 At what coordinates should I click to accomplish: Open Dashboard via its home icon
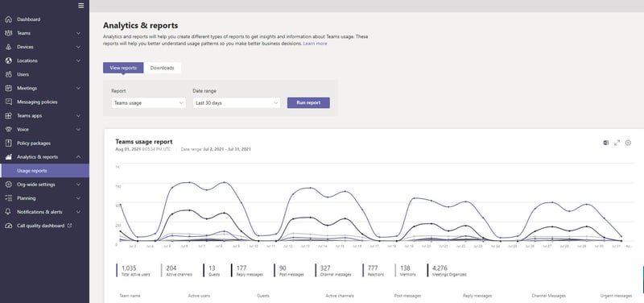8,19
